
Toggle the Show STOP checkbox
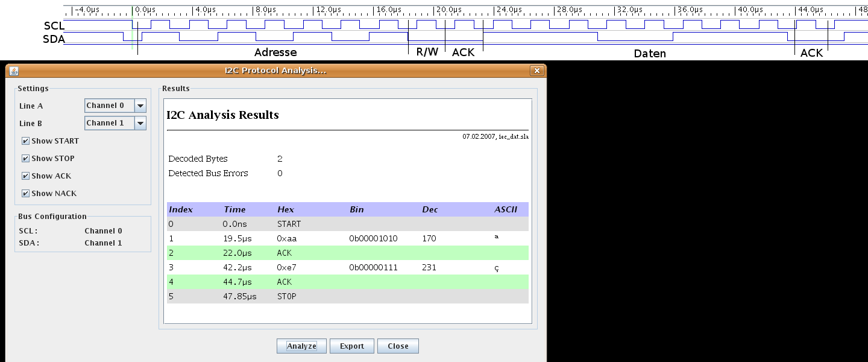coord(25,158)
